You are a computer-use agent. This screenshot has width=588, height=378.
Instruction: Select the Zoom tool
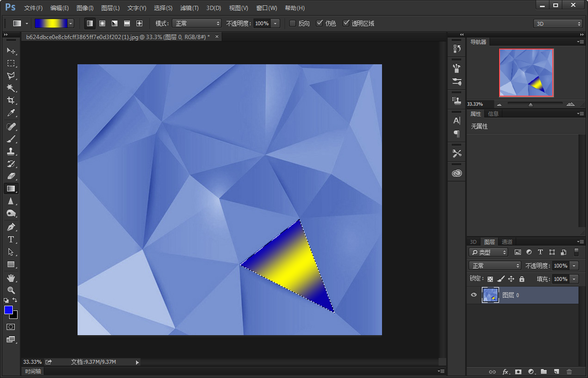tap(11, 290)
